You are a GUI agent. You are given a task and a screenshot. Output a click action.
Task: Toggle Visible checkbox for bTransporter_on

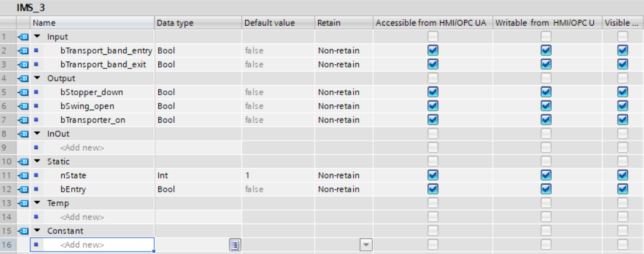coord(622,120)
